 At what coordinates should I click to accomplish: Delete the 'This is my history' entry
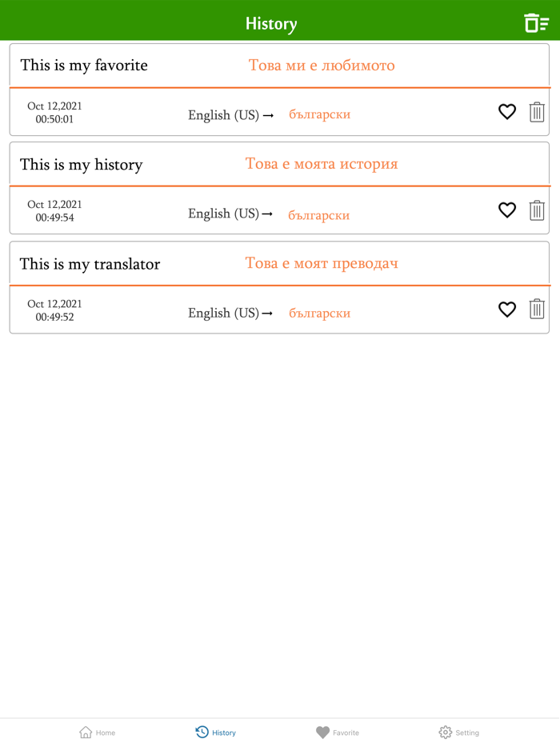tap(536, 210)
